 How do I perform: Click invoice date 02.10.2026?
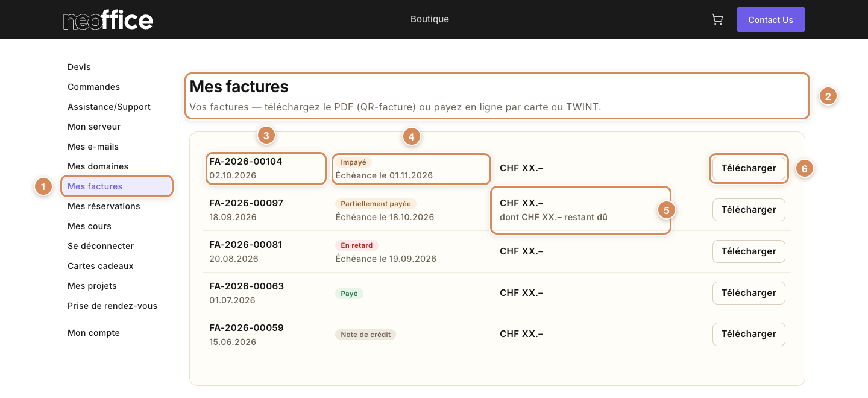coord(233,175)
